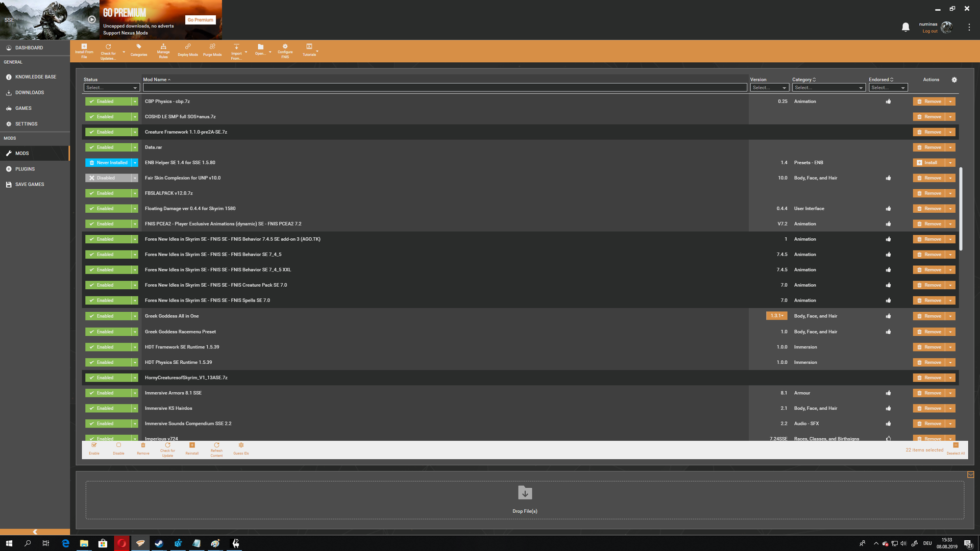Open Knowledge Base in sidebar
The width and height of the screenshot is (980, 551).
[x=35, y=77]
